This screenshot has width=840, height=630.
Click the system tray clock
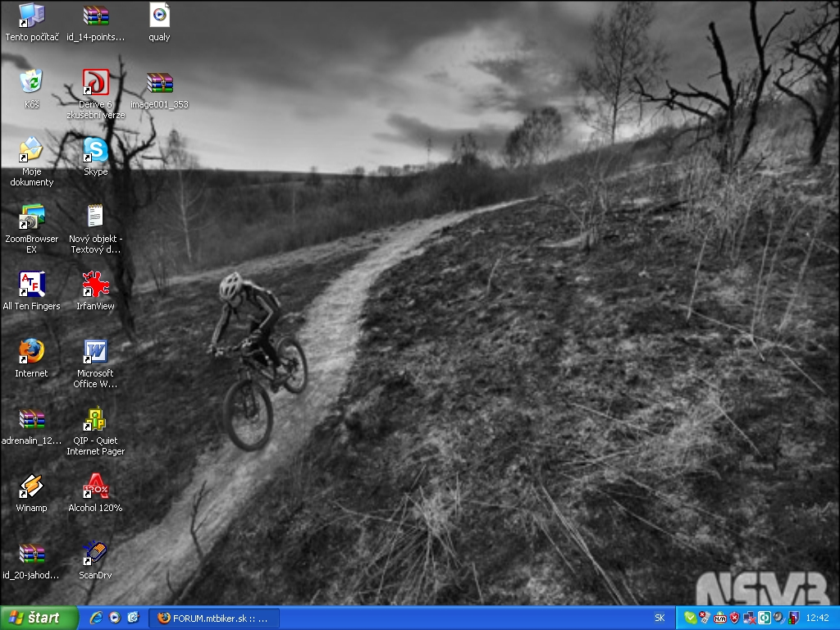(x=817, y=618)
